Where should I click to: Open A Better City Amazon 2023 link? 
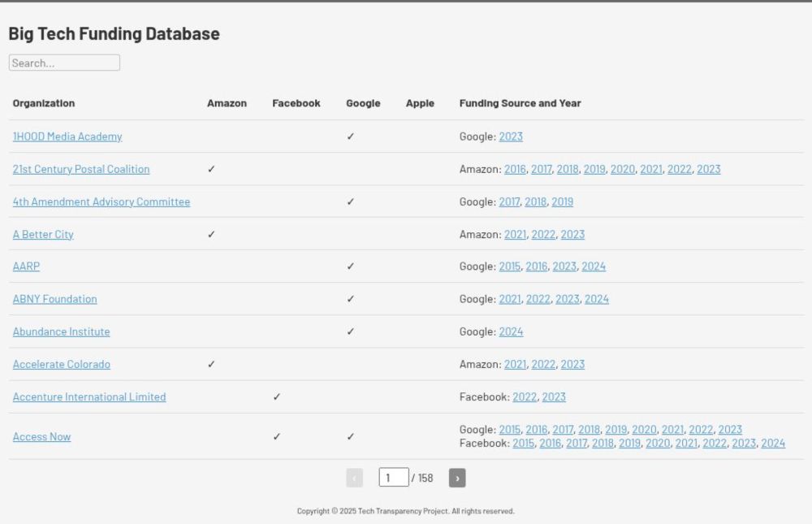point(572,234)
